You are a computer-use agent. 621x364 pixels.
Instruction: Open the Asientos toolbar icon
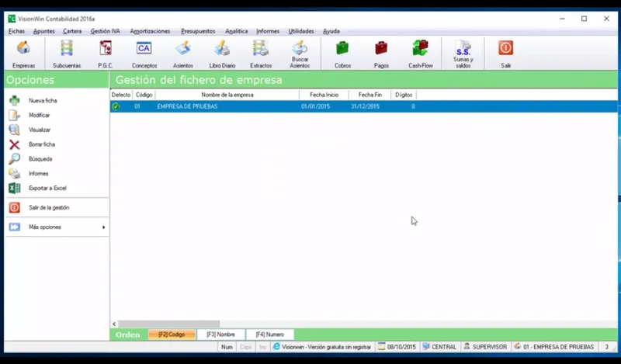coord(183,54)
